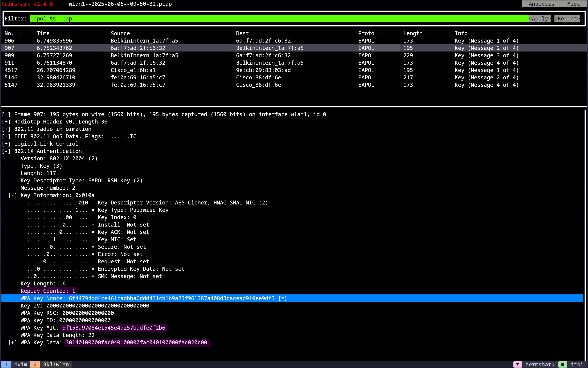
Task: Expand the Radiotap Header node
Action: 6,122
